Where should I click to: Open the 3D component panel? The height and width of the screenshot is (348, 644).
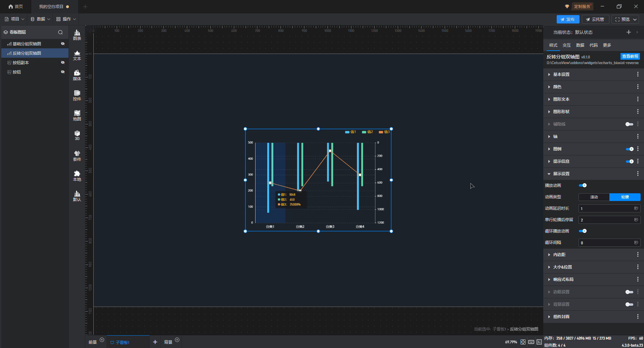(77, 136)
